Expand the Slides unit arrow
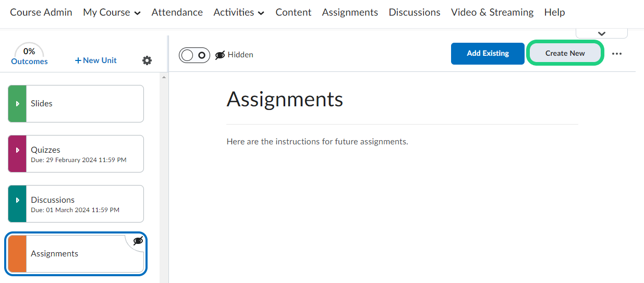 click(17, 104)
